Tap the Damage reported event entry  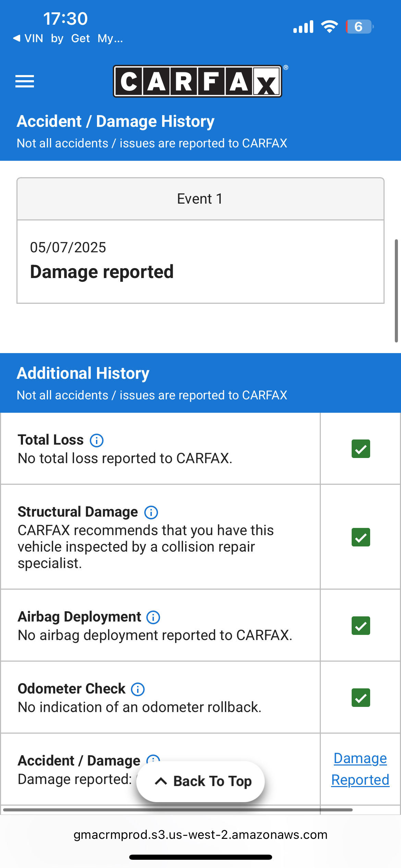200,262
